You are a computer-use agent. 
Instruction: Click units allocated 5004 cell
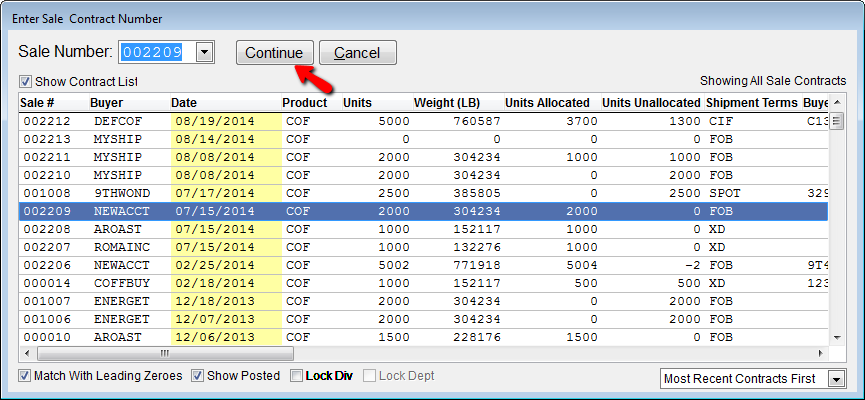tap(552, 265)
